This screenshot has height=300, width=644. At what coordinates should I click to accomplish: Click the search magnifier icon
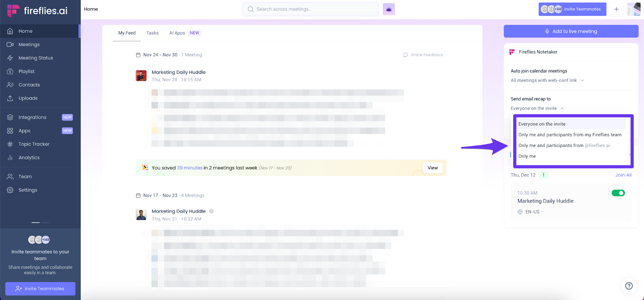coord(250,9)
